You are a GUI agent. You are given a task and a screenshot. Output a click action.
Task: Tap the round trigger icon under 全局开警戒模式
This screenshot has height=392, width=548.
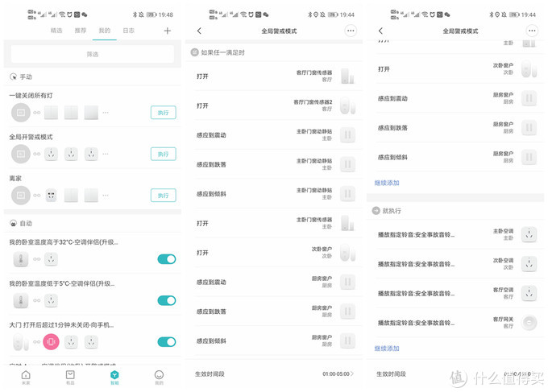[x=21, y=154]
